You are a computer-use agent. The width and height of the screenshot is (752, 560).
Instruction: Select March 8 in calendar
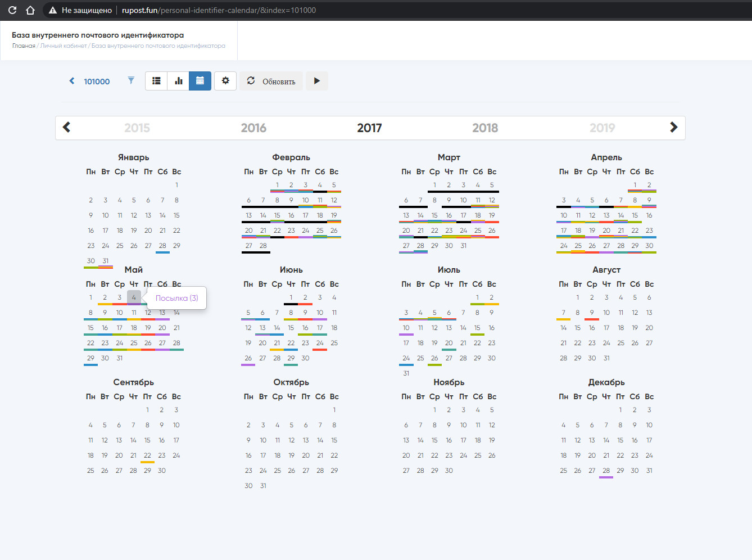coord(434,200)
